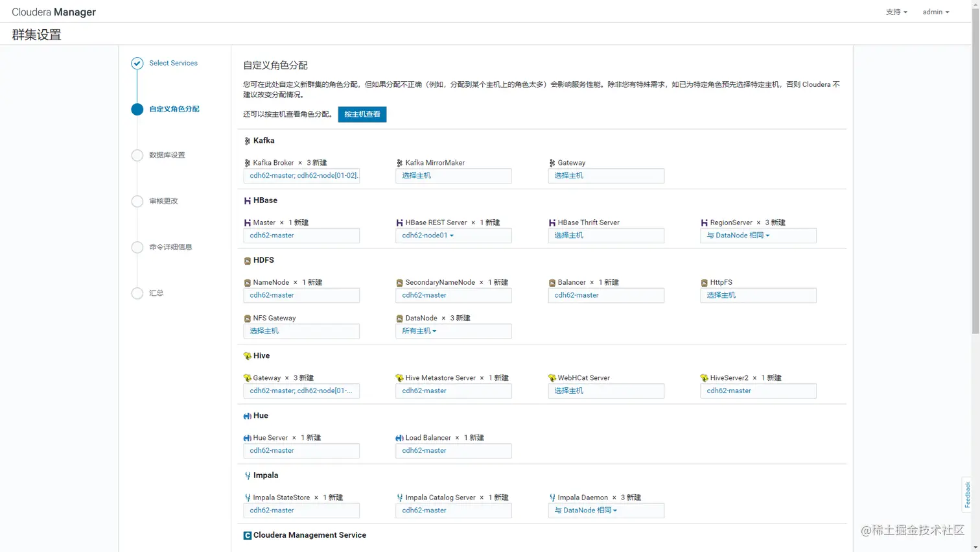Jump to the 数据库设置 step
The image size is (980, 552).
pos(167,155)
